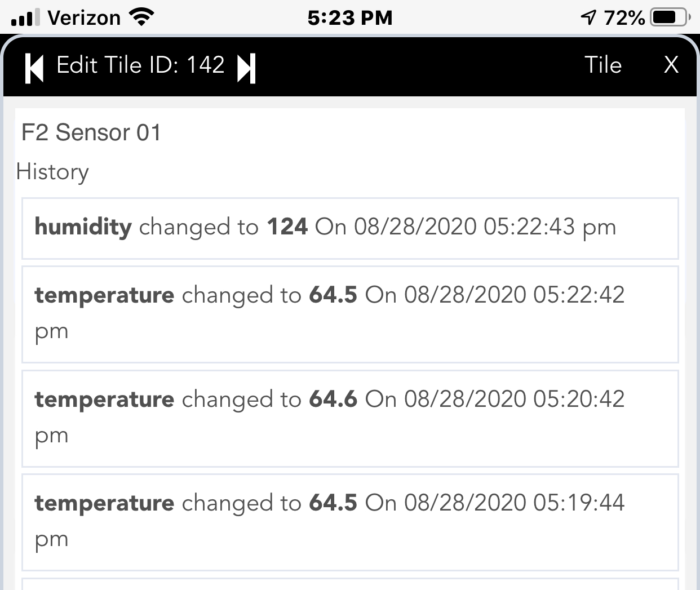The width and height of the screenshot is (700, 590).
Task: Select the temperature 64.5 entry at 05:19:44
Action: tap(350, 522)
